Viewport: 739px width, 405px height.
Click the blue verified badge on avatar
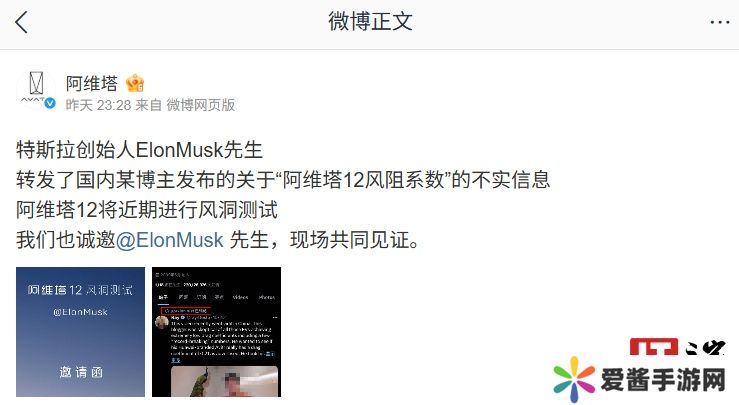tap(50, 103)
